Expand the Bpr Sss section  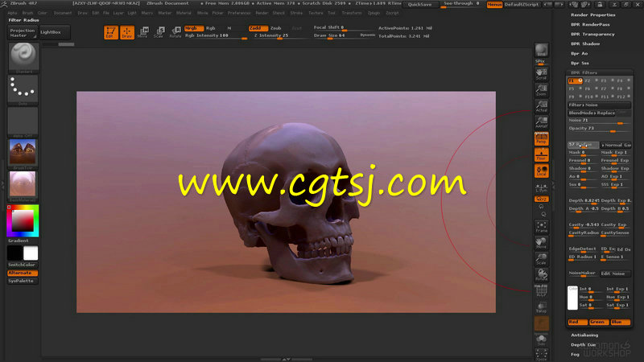point(580,64)
